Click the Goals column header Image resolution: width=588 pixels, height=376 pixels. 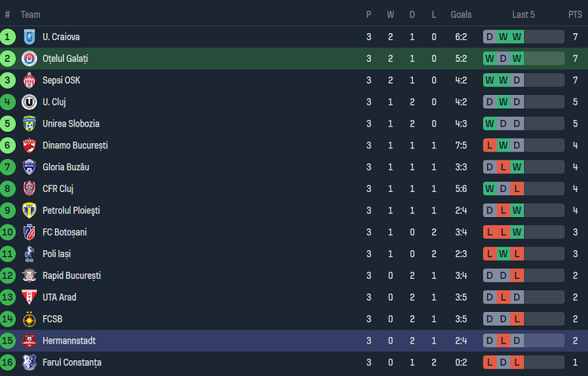(461, 14)
